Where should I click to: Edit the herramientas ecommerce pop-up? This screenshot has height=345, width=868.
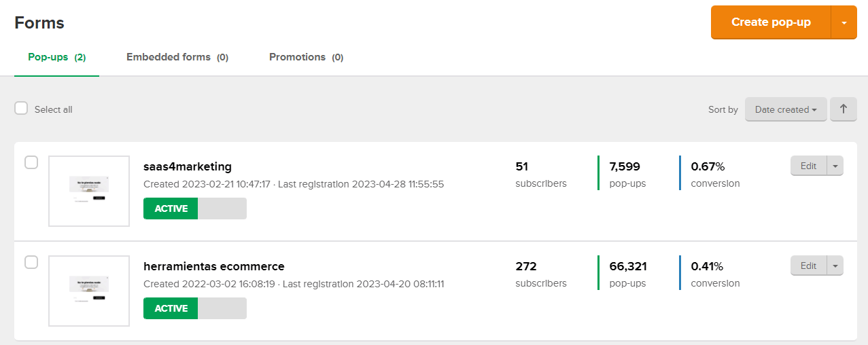pos(808,266)
